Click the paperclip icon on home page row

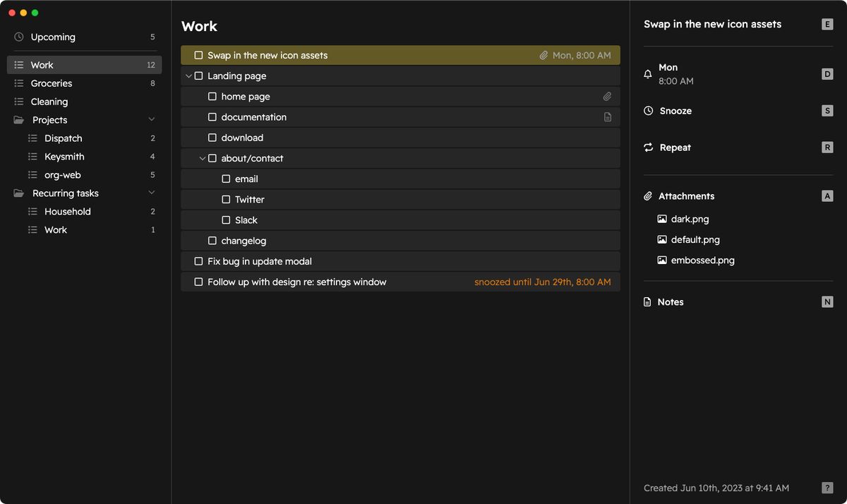click(608, 96)
